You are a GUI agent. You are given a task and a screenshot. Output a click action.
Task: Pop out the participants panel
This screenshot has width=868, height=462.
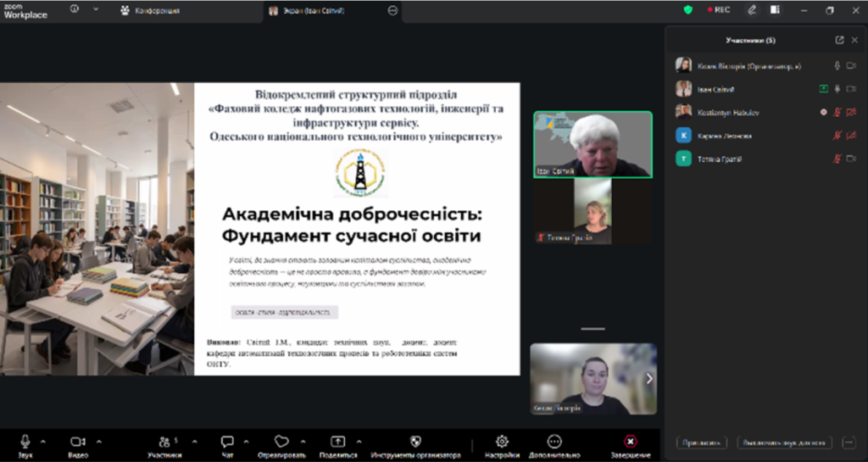[840, 40]
